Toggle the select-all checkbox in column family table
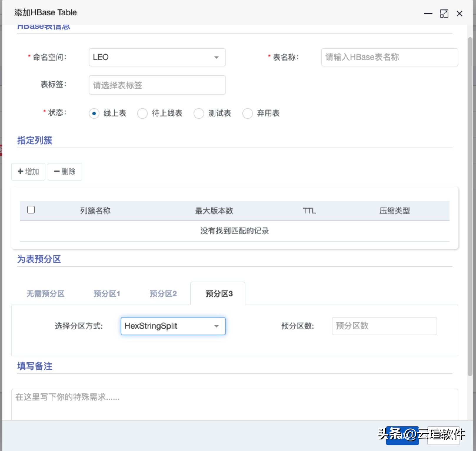Screen dimensions: 476x451 coord(31,210)
